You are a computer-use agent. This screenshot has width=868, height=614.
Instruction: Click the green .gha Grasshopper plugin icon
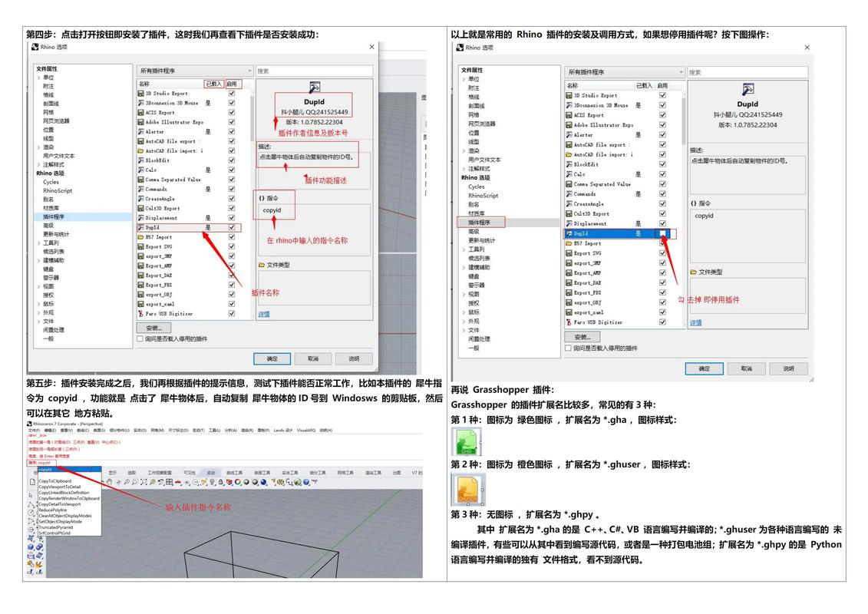466,443
